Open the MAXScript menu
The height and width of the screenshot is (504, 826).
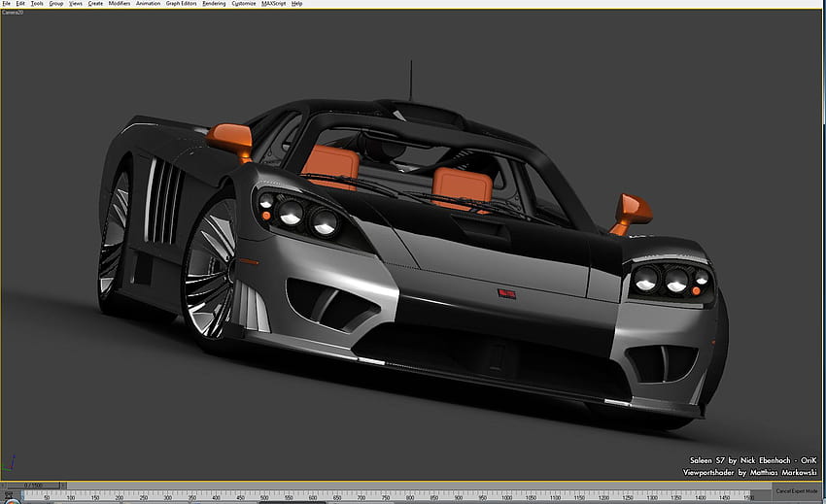point(273,3)
